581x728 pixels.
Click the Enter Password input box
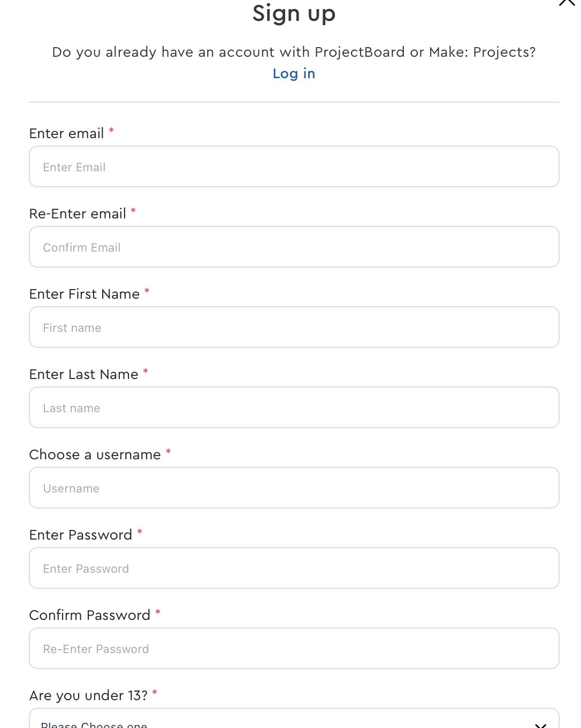click(x=294, y=568)
